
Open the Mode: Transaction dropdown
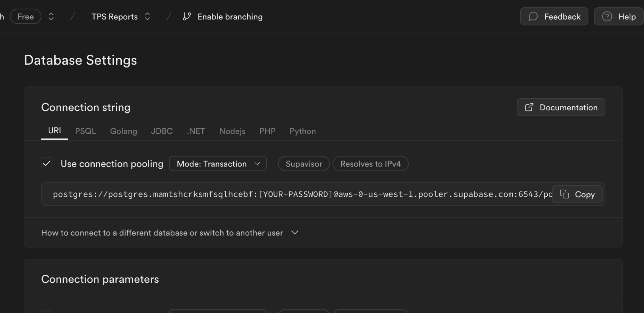coord(218,164)
